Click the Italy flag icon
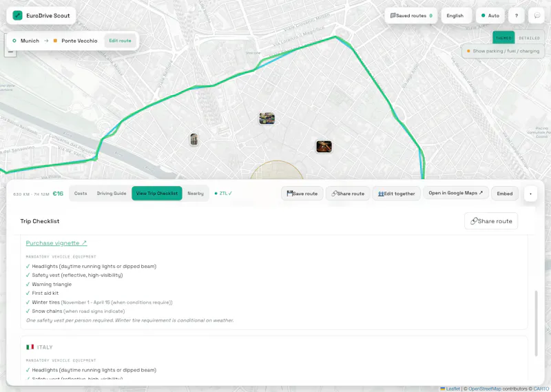This screenshot has height=392, width=551. click(x=30, y=347)
